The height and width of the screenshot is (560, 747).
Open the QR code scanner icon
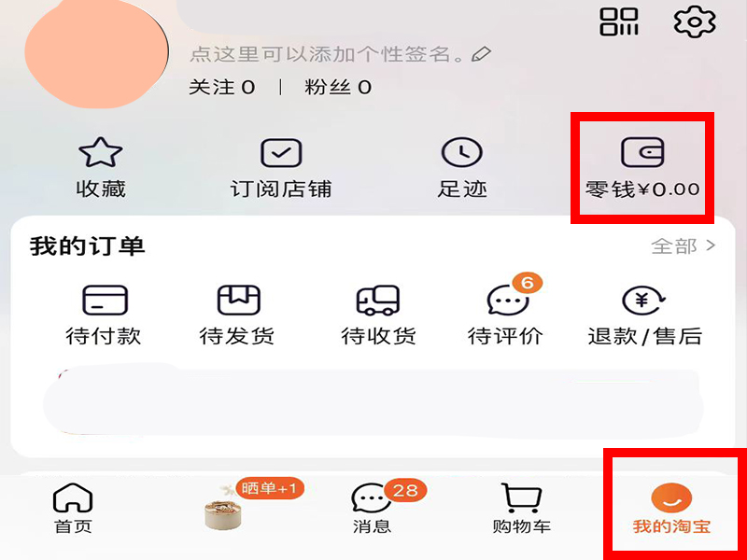click(618, 21)
